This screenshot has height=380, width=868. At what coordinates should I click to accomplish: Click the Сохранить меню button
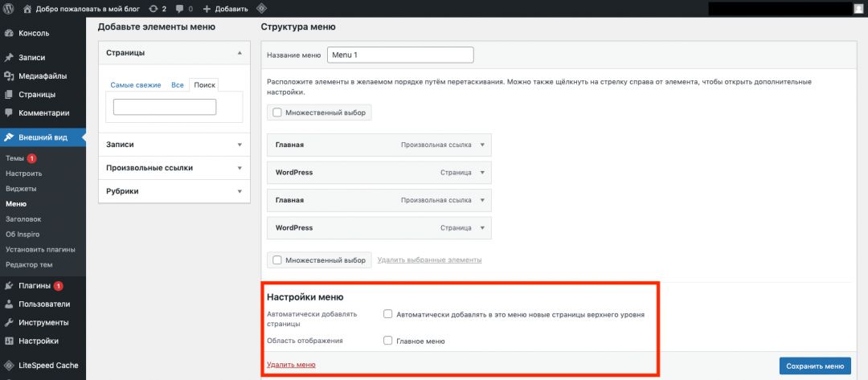tap(815, 366)
